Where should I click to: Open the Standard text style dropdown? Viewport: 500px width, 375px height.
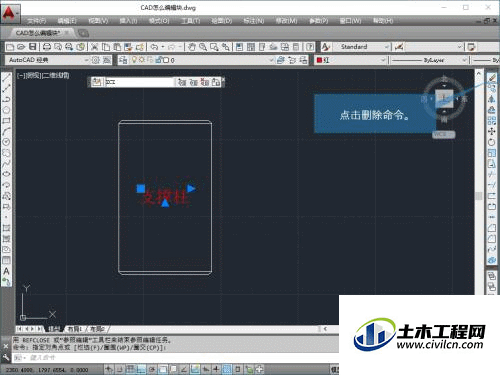387,47
